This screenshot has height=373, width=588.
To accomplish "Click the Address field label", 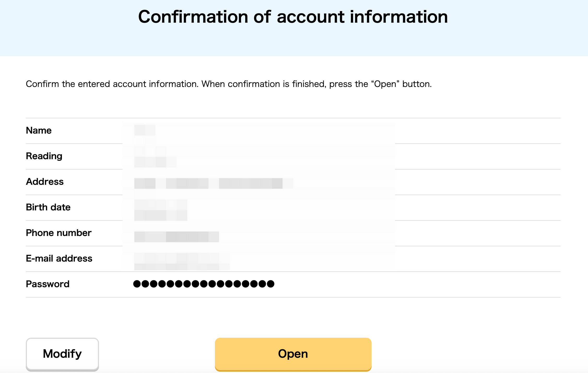I will [45, 182].
